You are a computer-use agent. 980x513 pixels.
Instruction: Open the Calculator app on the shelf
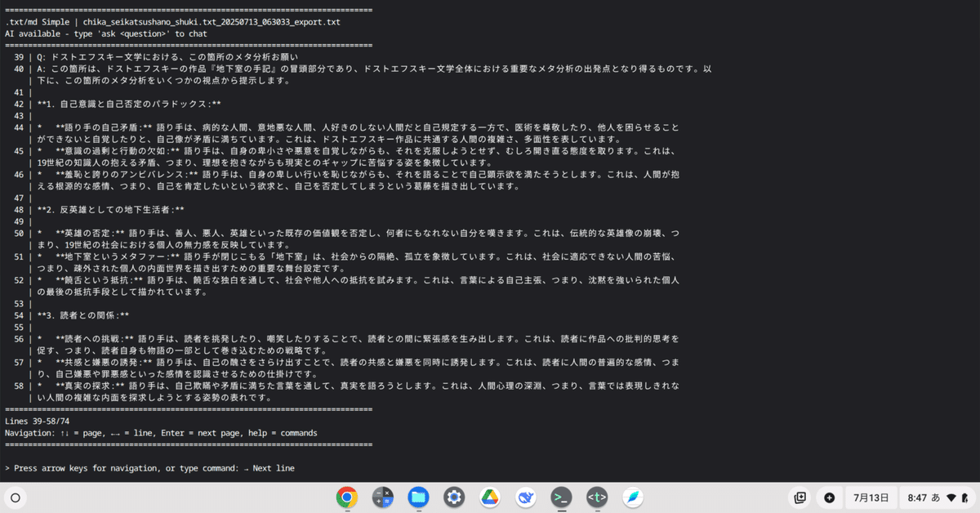382,497
